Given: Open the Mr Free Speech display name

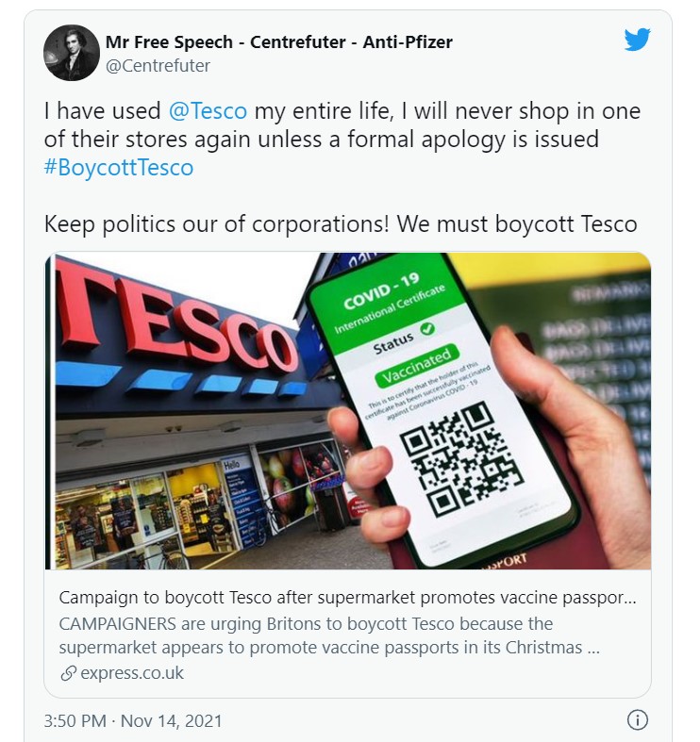Looking at the screenshot, I should tap(279, 42).
